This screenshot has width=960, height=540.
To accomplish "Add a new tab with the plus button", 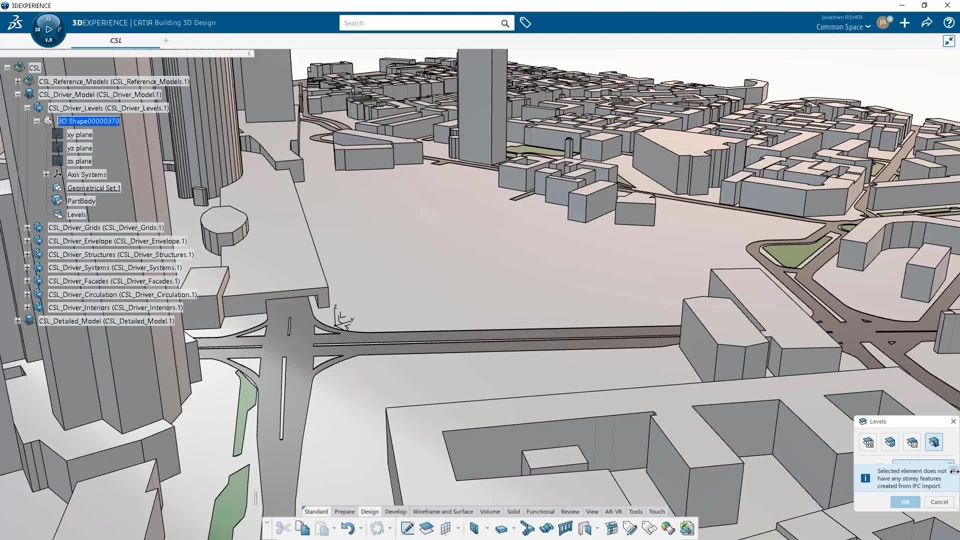I will point(165,41).
